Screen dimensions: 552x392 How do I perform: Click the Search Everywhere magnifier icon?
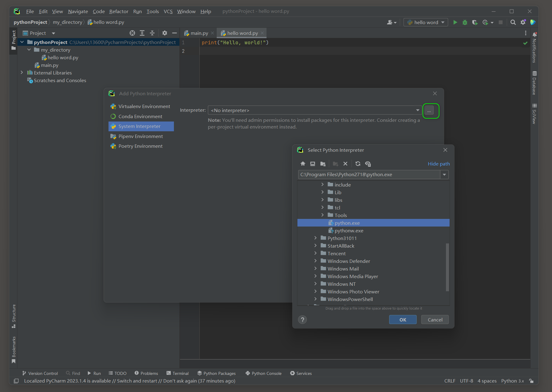(513, 22)
